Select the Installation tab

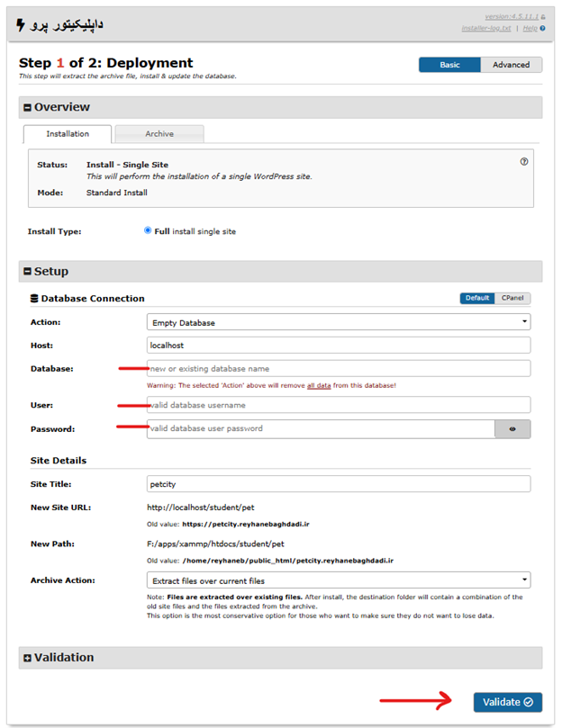click(x=68, y=134)
